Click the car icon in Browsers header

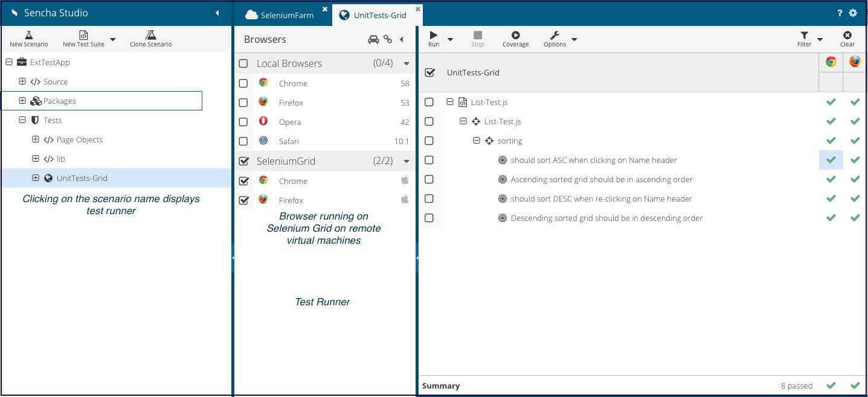[x=373, y=39]
